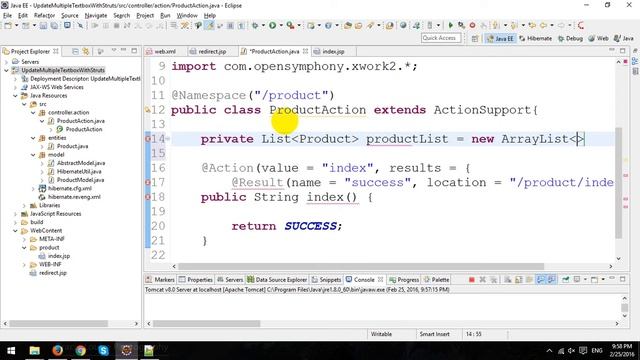Click the Save icon in the toolbar
The height and width of the screenshot is (360, 640).
[43, 25]
